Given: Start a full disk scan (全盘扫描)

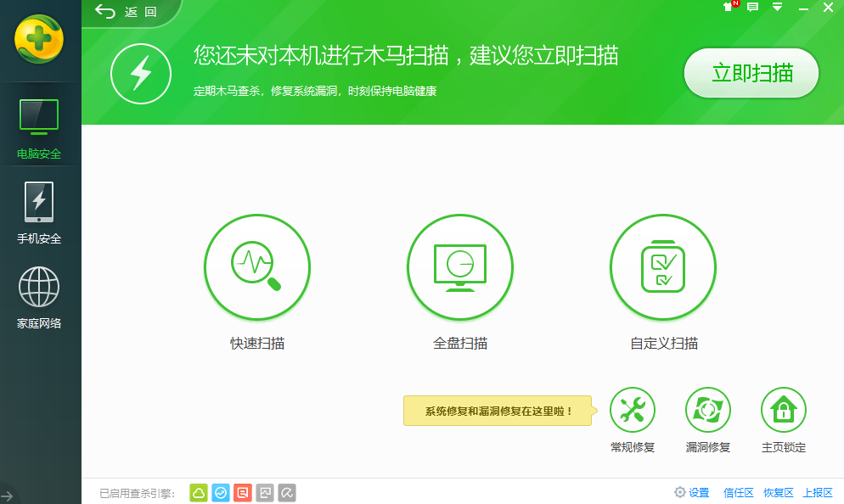Looking at the screenshot, I should pyautogui.click(x=460, y=267).
